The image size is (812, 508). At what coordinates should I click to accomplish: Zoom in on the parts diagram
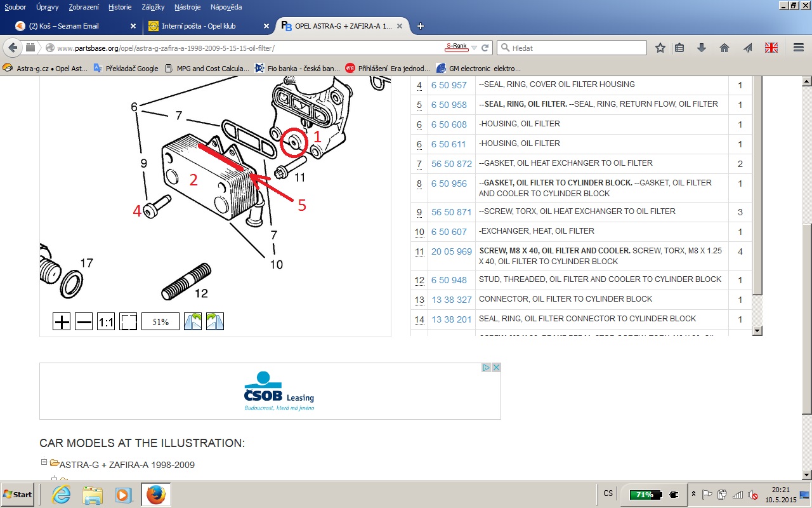[62, 322]
